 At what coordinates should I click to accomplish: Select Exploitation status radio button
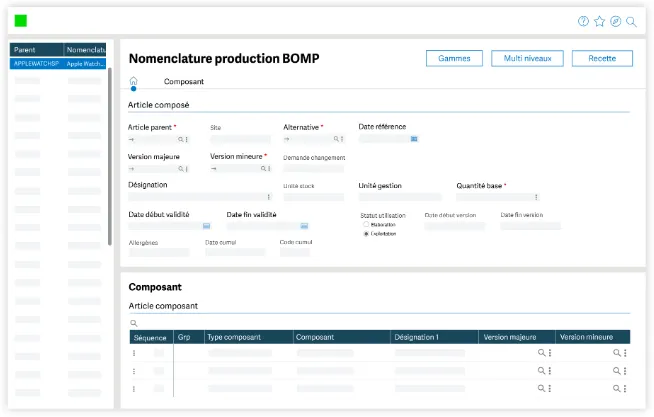(366, 234)
